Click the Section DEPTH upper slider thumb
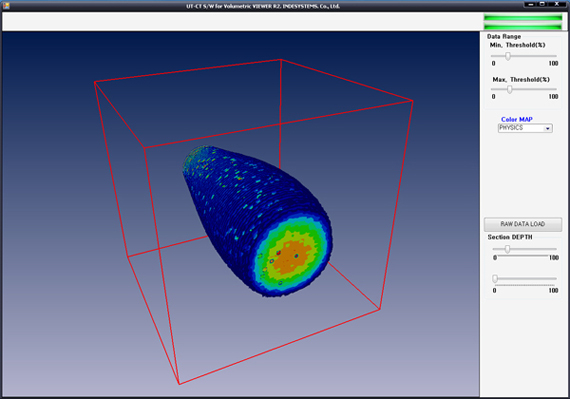Image resolution: width=570 pixels, height=399 pixels. (x=507, y=249)
